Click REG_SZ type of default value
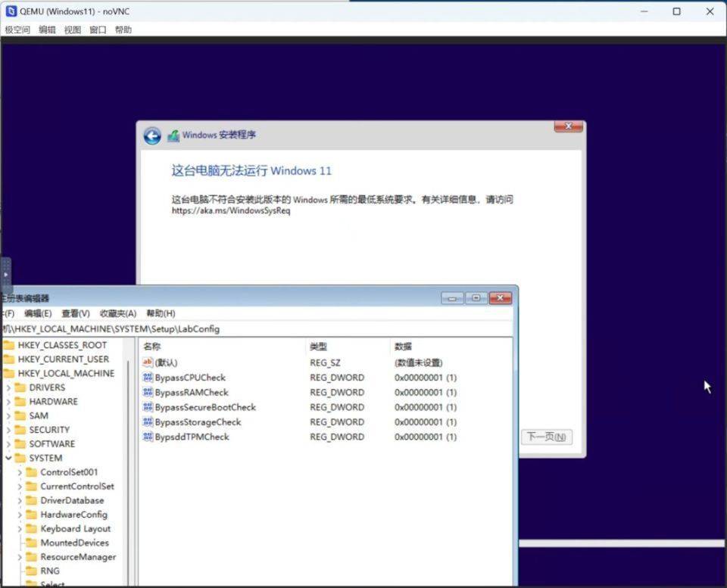 (x=325, y=362)
